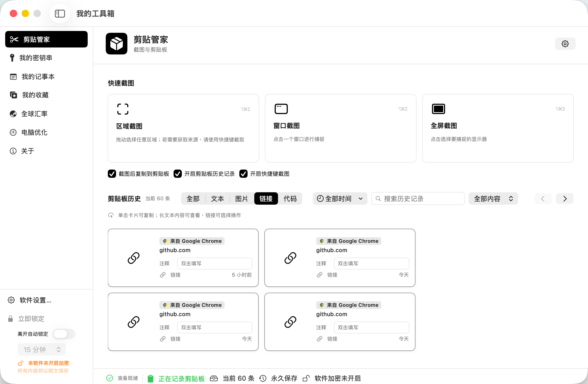The width and height of the screenshot is (588, 384).
Task: Go to previous page of clipboard history
Action: [543, 198]
